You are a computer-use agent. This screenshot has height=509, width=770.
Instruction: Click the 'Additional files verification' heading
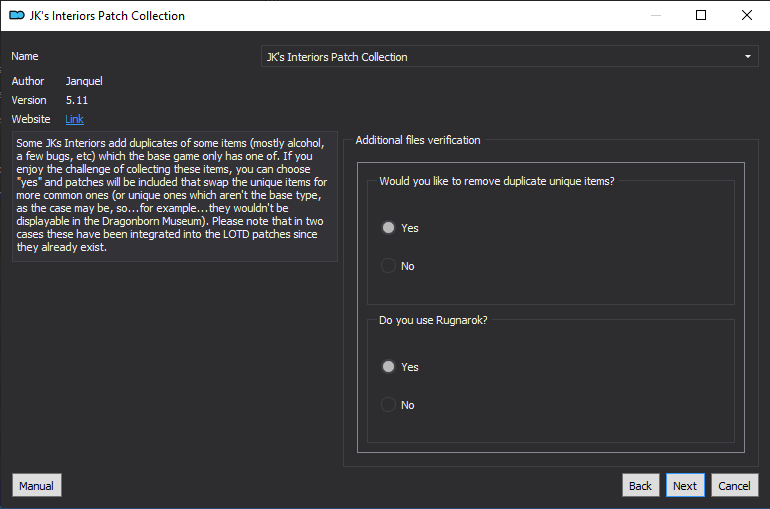point(418,140)
